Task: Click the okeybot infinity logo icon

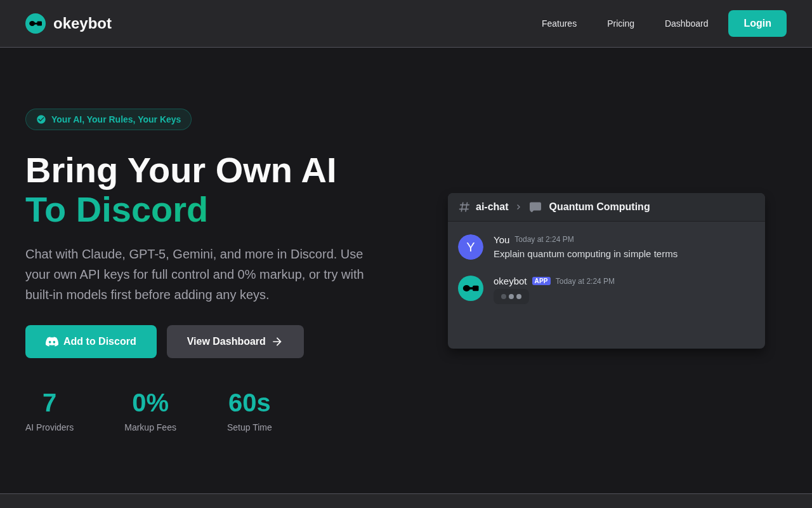Action: pos(36,23)
